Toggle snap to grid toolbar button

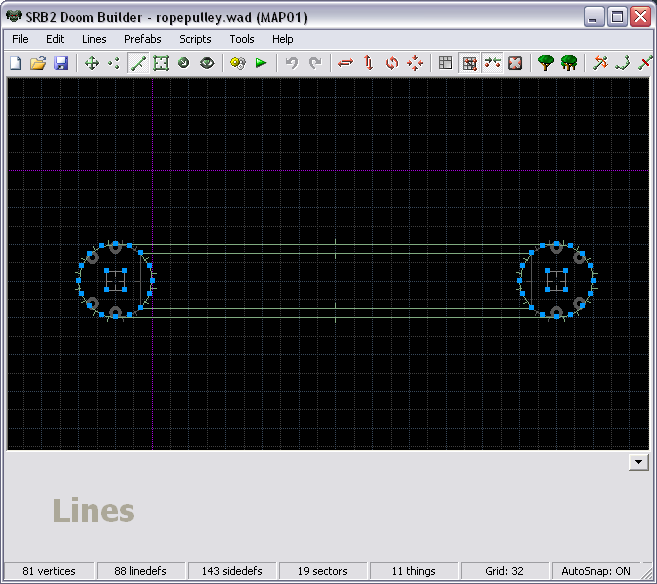coord(469,63)
